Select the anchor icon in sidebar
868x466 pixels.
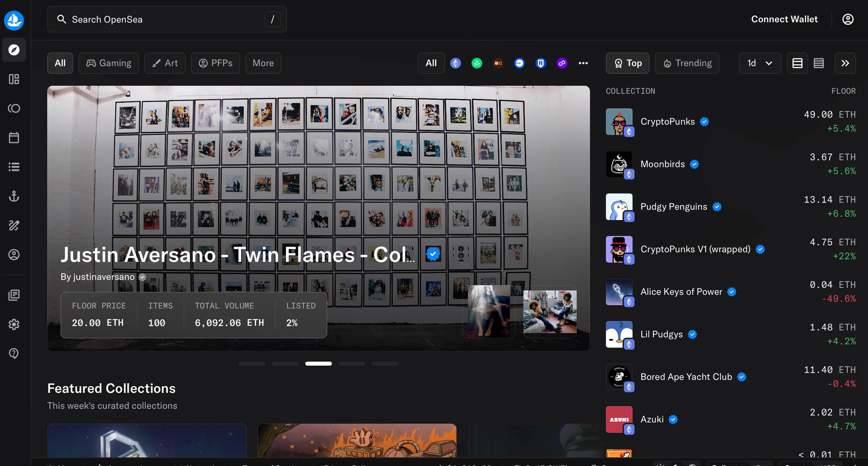(x=14, y=196)
